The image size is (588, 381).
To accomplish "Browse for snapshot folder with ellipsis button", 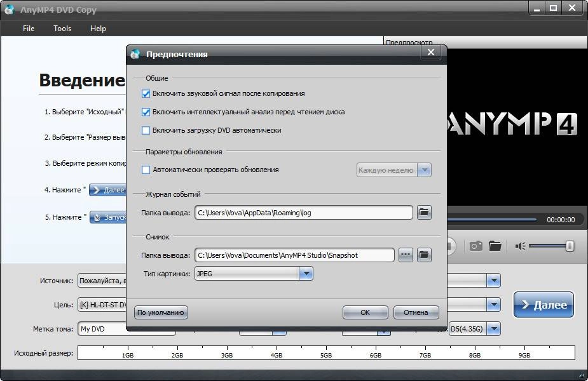I will click(x=406, y=255).
